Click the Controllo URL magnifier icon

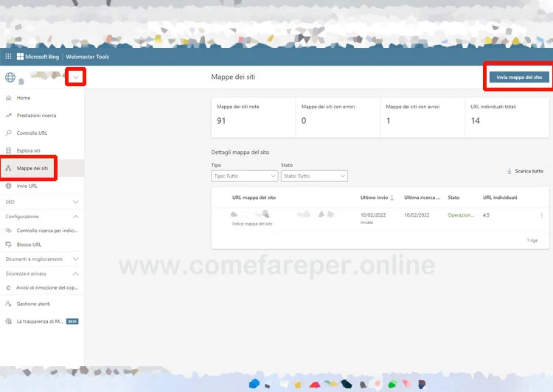8,133
